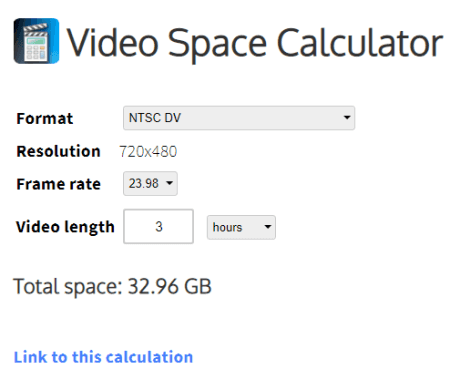Open the Format dropdown showing NTSC DV

tap(239, 118)
